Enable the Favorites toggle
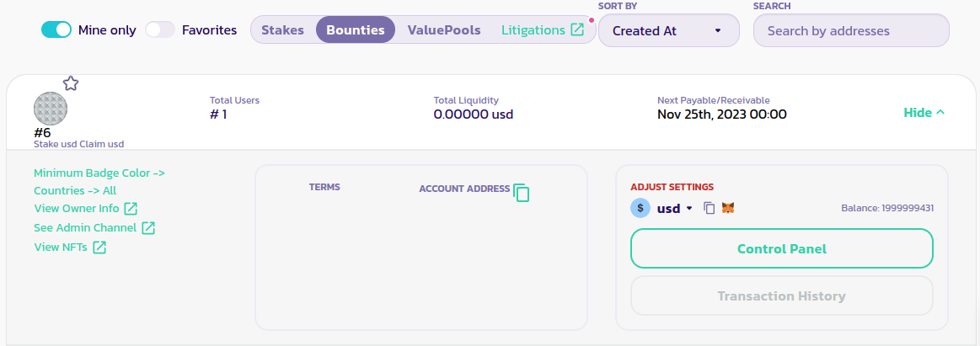The height and width of the screenshot is (346, 980). [159, 30]
